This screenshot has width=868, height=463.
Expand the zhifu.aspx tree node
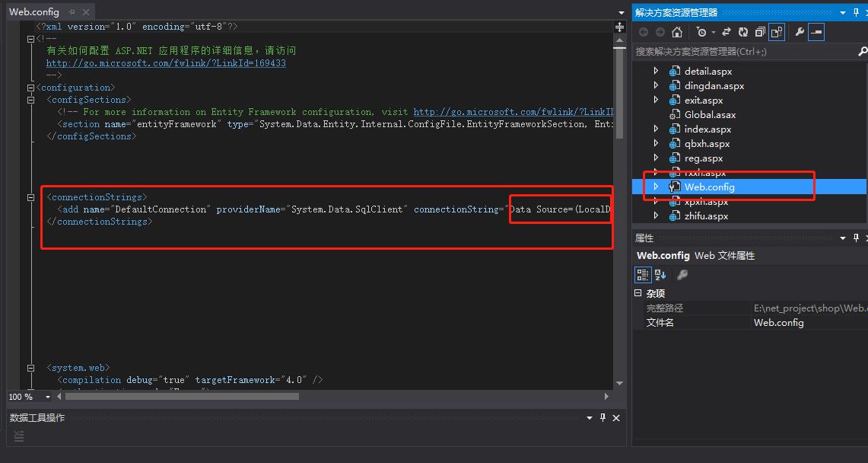pyautogui.click(x=656, y=216)
